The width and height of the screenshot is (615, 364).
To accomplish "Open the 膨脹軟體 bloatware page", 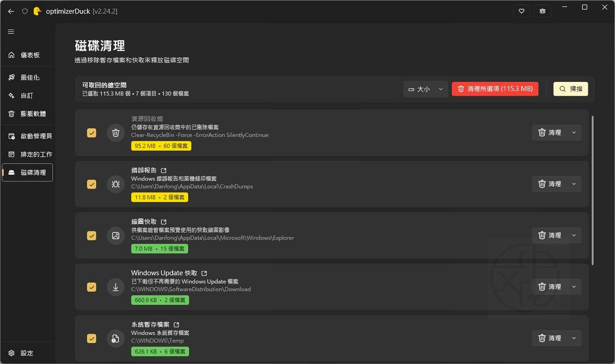I will [x=27, y=114].
